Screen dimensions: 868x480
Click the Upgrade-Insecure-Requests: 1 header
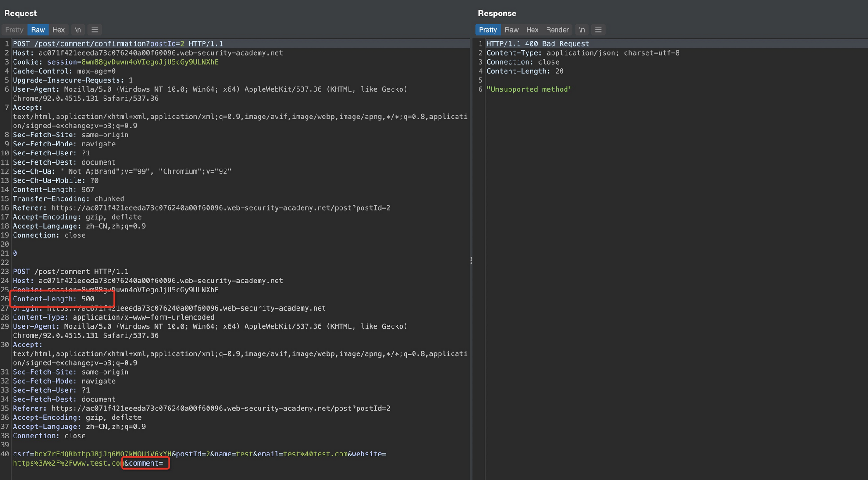[73, 80]
